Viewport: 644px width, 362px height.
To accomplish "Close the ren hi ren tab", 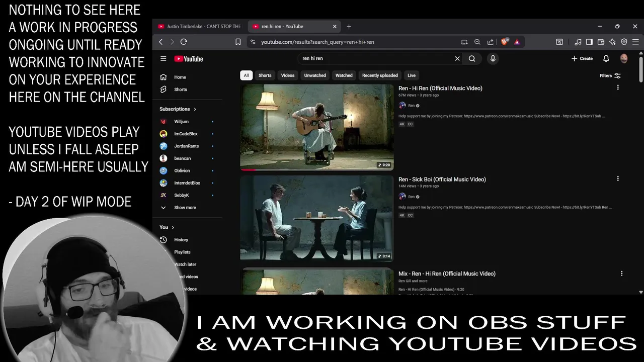I will tap(335, 27).
